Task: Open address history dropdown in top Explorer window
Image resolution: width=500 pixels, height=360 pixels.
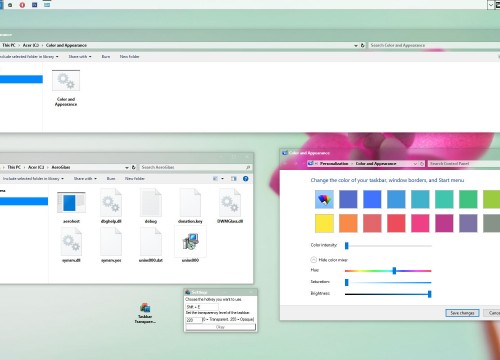Action: tap(356, 45)
